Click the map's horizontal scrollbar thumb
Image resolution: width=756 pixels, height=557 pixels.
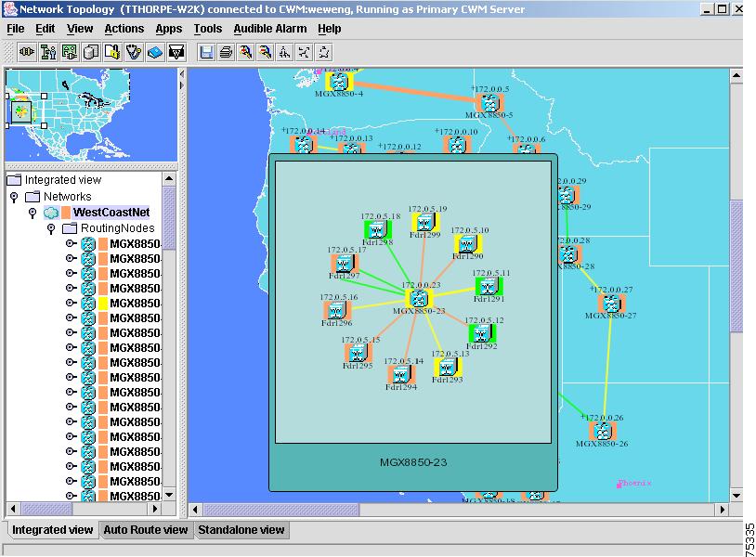[281, 510]
